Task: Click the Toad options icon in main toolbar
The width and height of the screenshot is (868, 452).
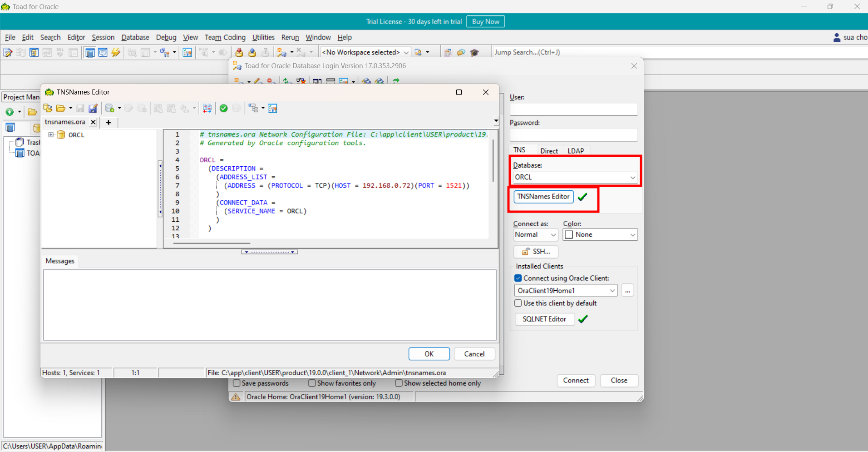Action: [187, 53]
